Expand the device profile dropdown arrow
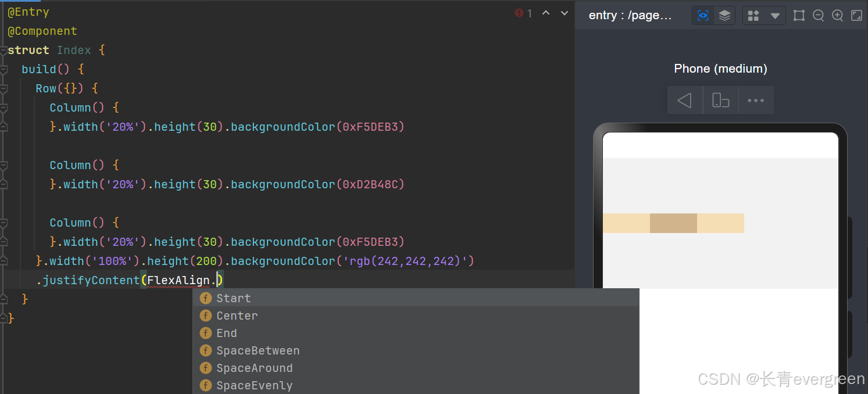Image resolution: width=868 pixels, height=394 pixels. point(775,16)
